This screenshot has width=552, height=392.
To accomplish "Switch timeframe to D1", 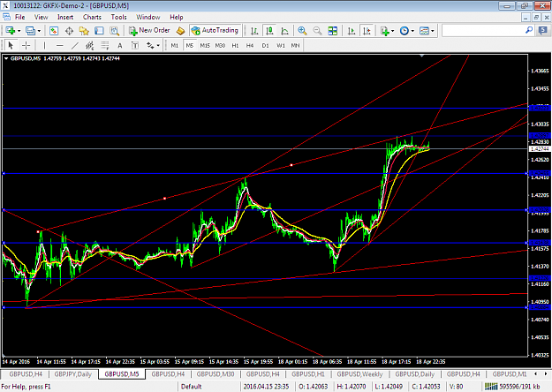I will pyautogui.click(x=266, y=45).
